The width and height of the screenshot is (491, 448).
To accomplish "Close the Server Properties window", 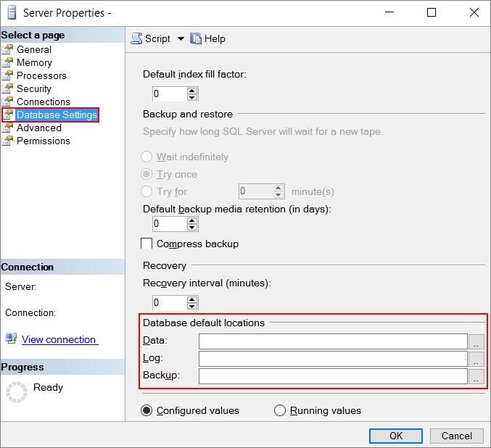I will [474, 12].
